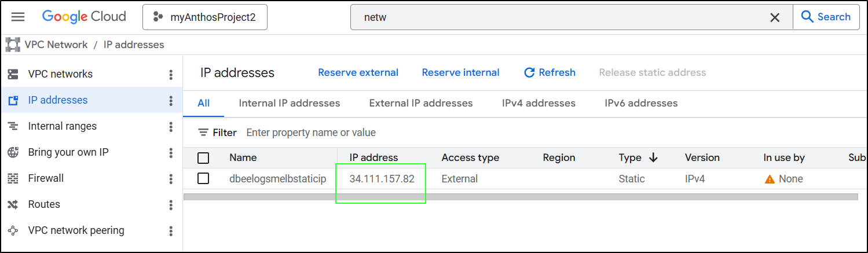Viewport: 868px width, 253px height.
Task: Select the dbeelogsmelbstaticip row checkbox
Action: coord(203,178)
